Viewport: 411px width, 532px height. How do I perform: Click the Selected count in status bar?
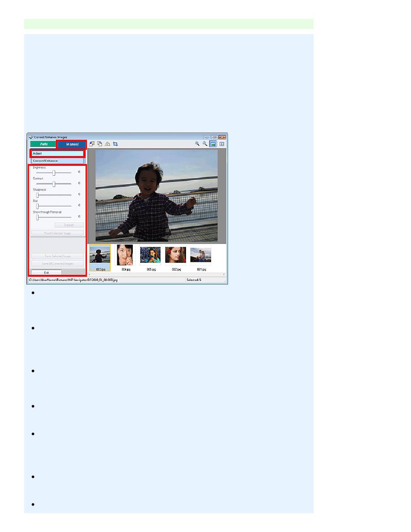[x=194, y=281]
